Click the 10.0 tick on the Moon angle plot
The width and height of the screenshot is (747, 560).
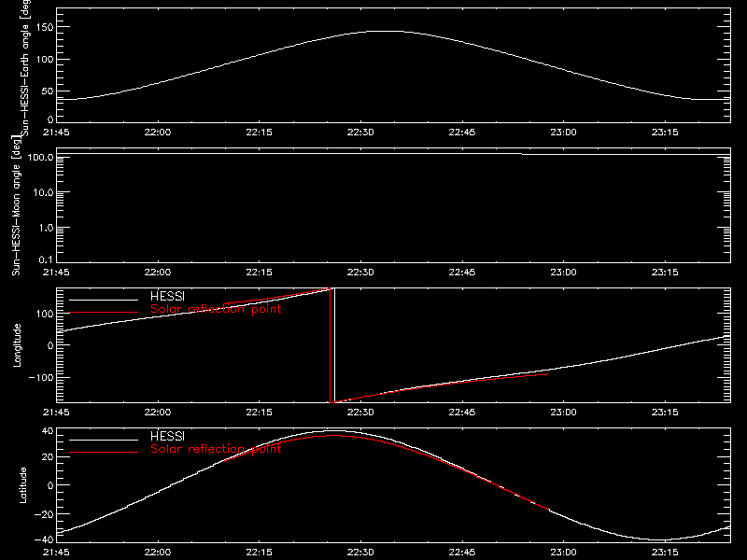tap(43, 192)
